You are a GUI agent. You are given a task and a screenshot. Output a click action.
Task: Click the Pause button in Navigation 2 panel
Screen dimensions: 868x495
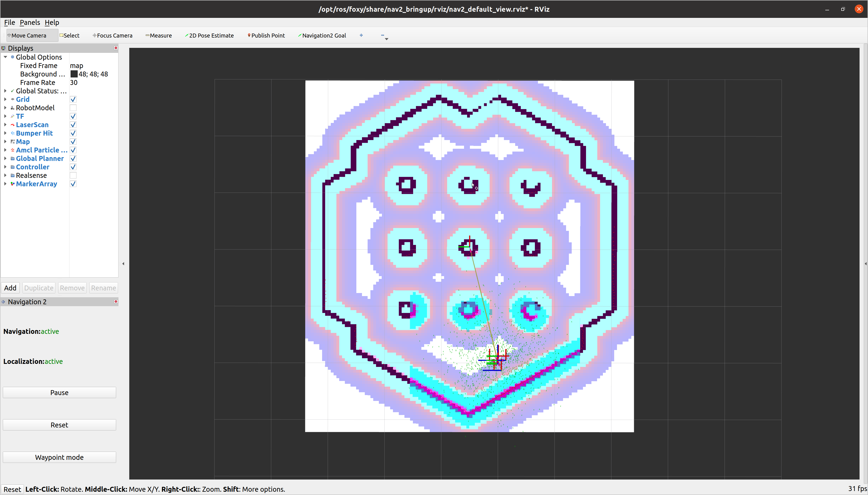point(59,392)
